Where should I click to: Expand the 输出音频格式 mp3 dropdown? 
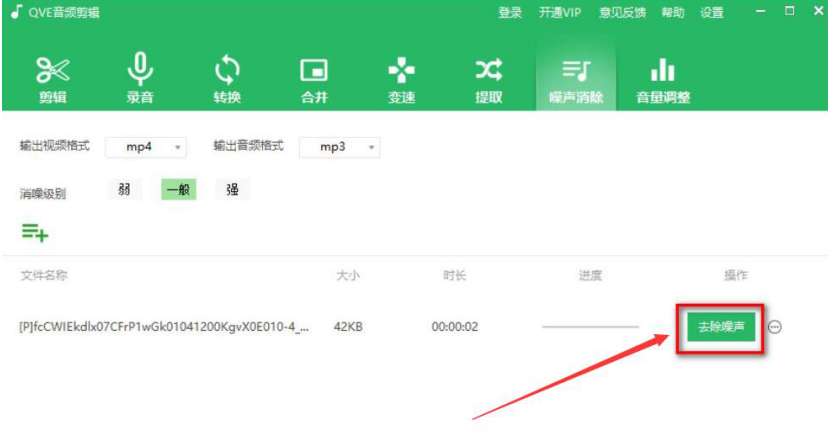point(340,147)
